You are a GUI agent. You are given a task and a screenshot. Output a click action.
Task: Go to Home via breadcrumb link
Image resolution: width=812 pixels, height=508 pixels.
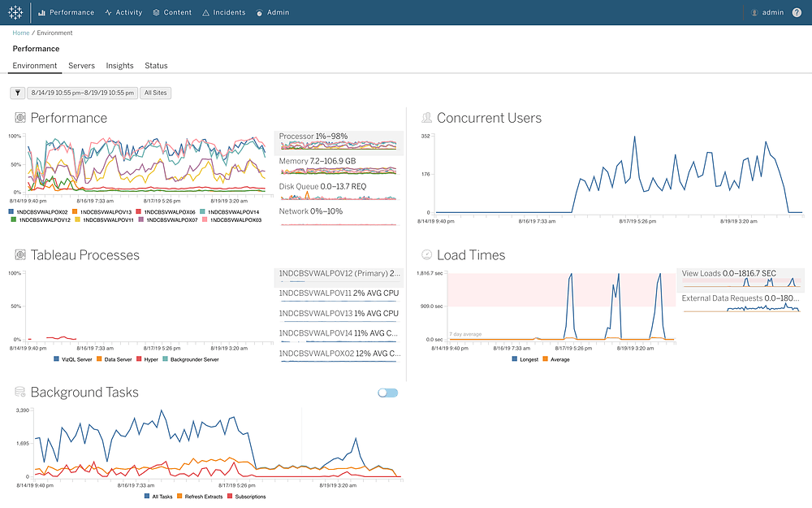[x=21, y=33]
